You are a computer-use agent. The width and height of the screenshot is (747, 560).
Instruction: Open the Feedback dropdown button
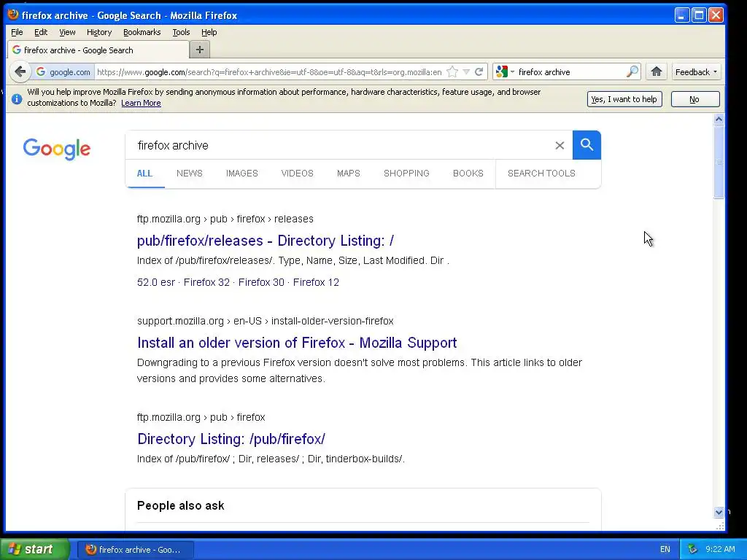[696, 72]
